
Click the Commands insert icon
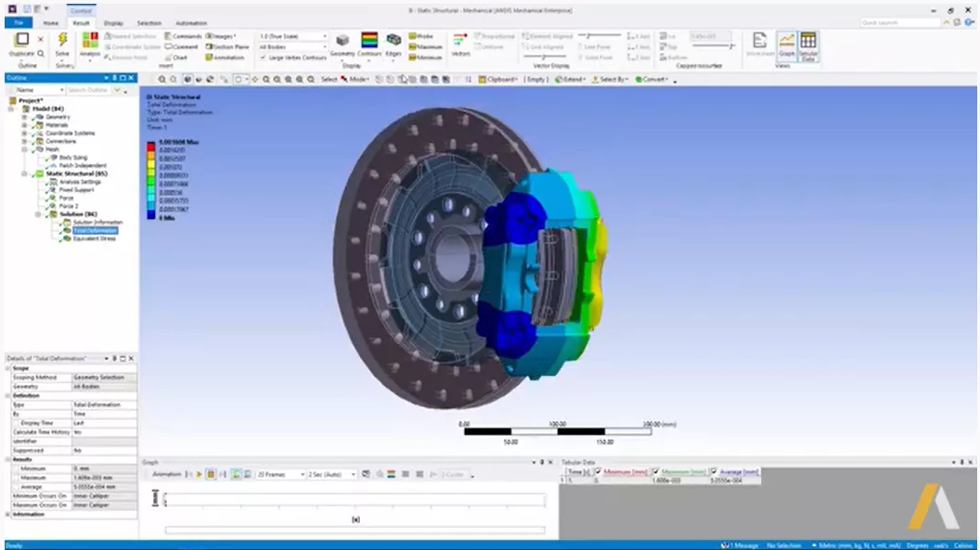click(x=183, y=36)
